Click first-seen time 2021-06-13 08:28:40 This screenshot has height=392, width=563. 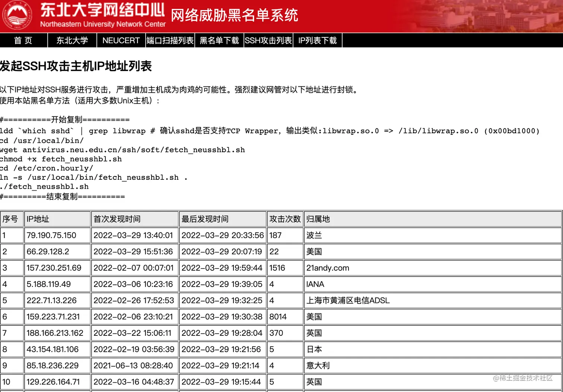[133, 366]
